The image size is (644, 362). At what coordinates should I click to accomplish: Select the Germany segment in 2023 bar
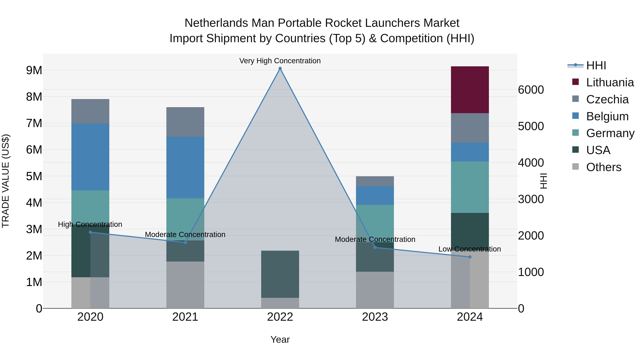click(375, 224)
